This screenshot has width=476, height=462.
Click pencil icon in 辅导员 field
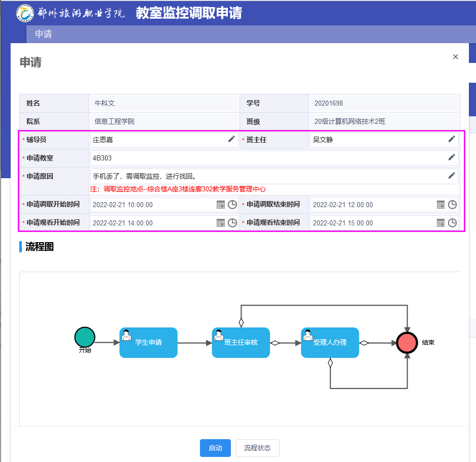[x=231, y=139]
